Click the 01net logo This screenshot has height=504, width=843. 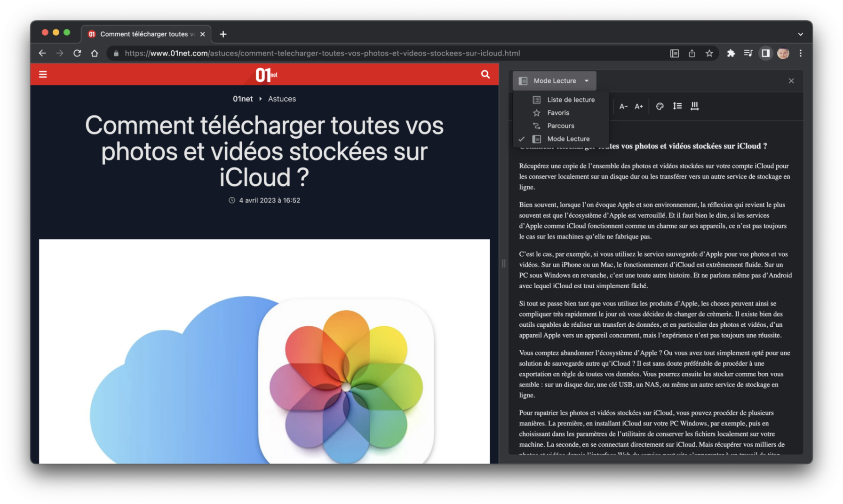pyautogui.click(x=266, y=74)
